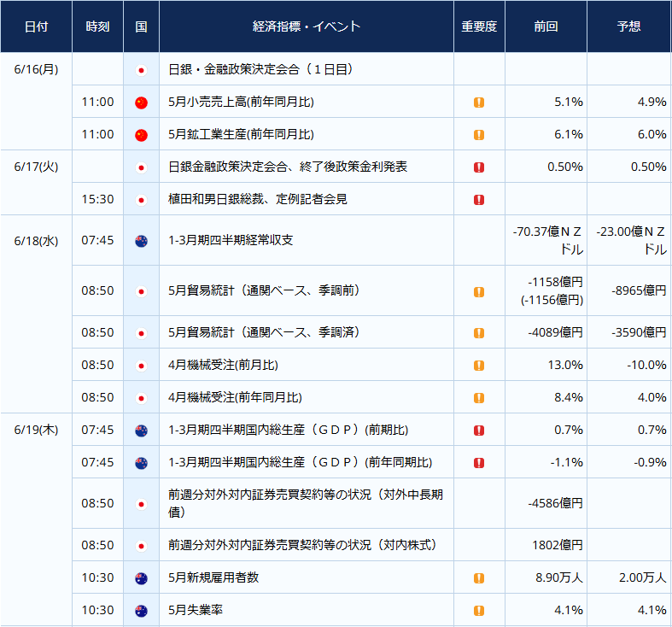Click event 前週分対外対内証券売買契約等の状況（対内株式）
The image size is (672, 627).
pyautogui.click(x=302, y=545)
